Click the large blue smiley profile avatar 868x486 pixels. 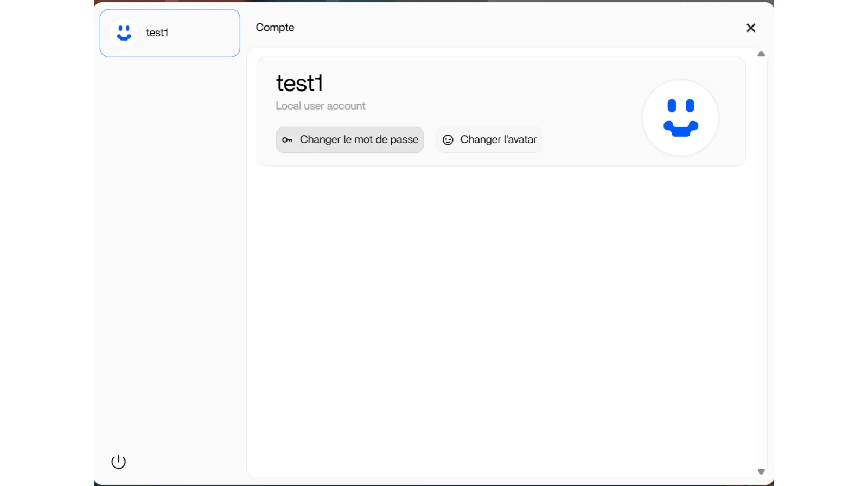(x=680, y=118)
